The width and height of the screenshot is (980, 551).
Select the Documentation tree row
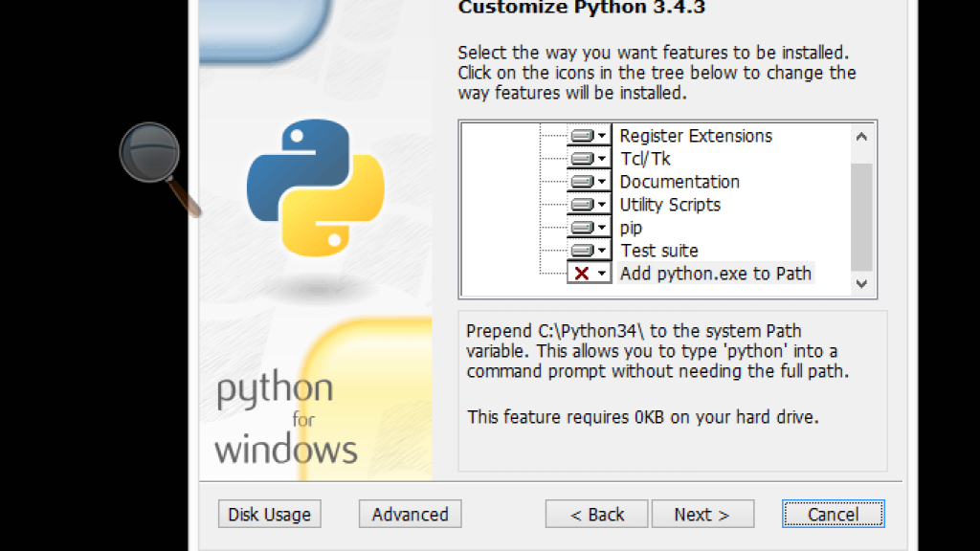click(679, 182)
